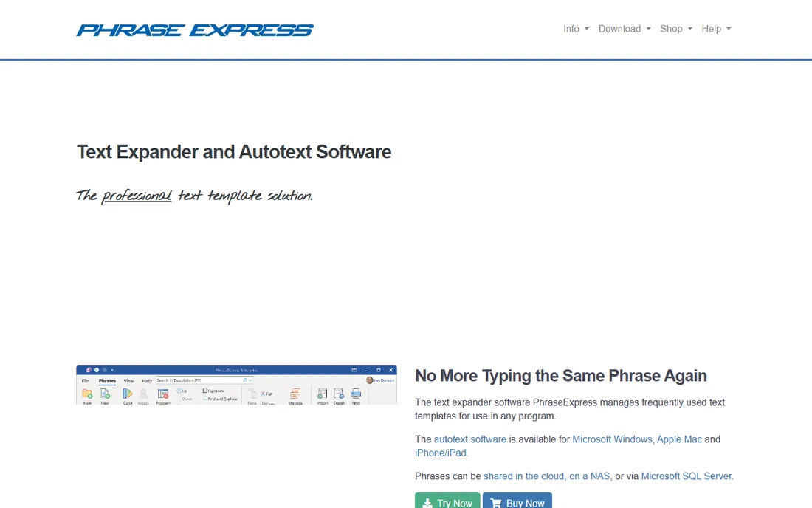Click the PhraseExpress logo

(x=195, y=30)
